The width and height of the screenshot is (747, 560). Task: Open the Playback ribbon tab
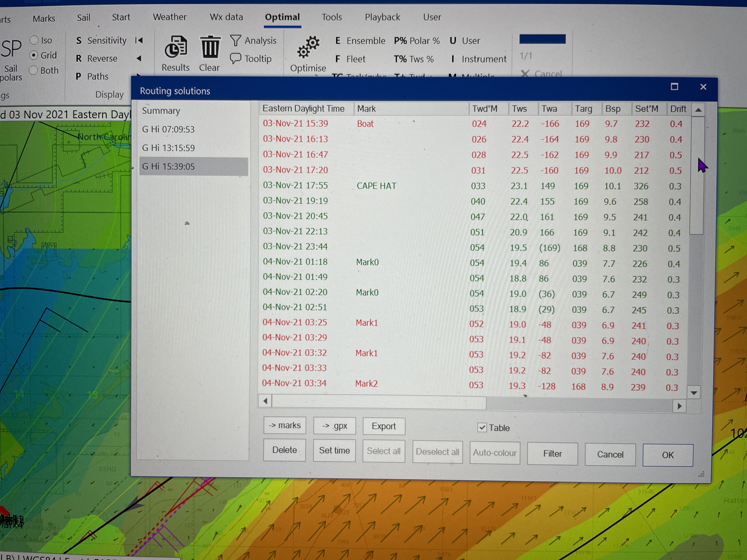tap(382, 17)
